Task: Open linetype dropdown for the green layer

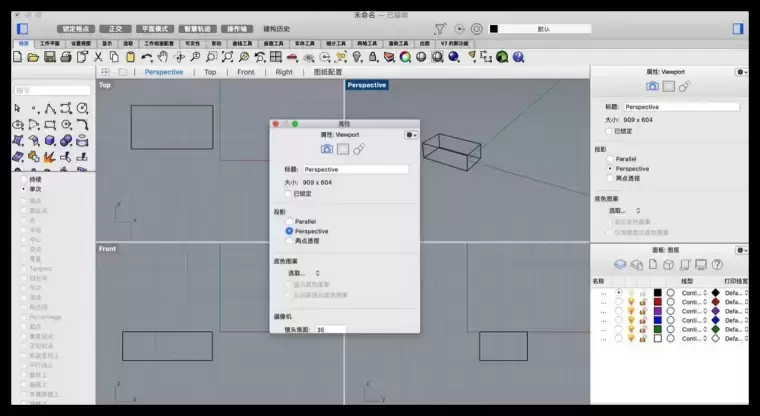Action: tap(694, 329)
